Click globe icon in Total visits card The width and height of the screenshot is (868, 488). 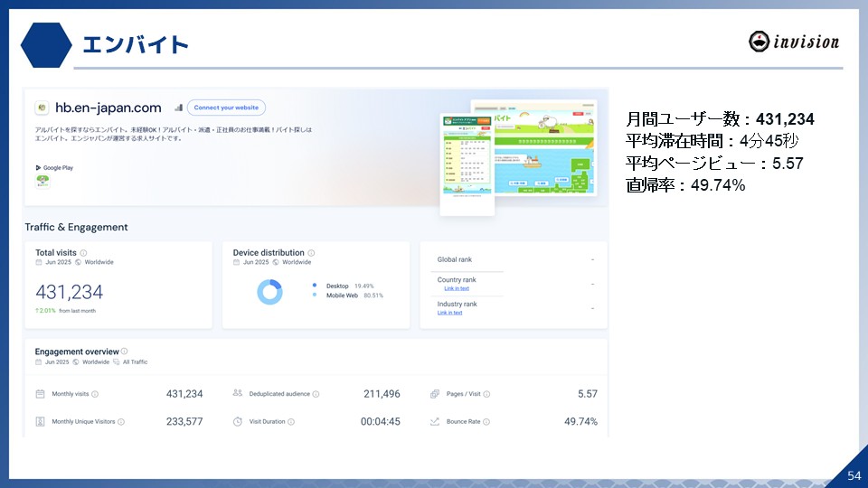click(x=78, y=262)
